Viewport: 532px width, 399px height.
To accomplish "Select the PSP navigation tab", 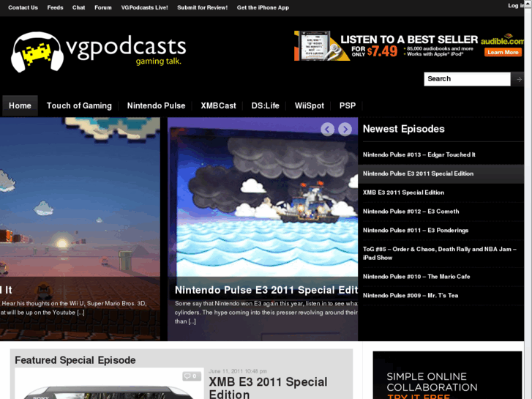I will [x=348, y=105].
